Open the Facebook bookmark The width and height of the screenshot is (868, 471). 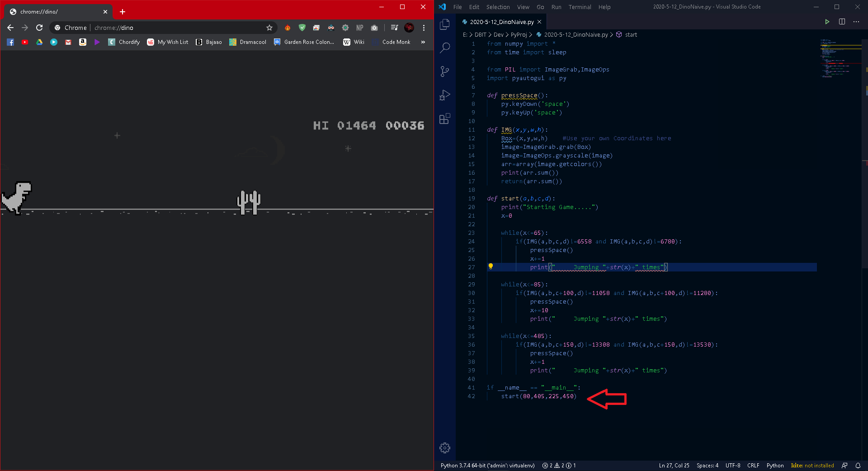tap(10, 42)
